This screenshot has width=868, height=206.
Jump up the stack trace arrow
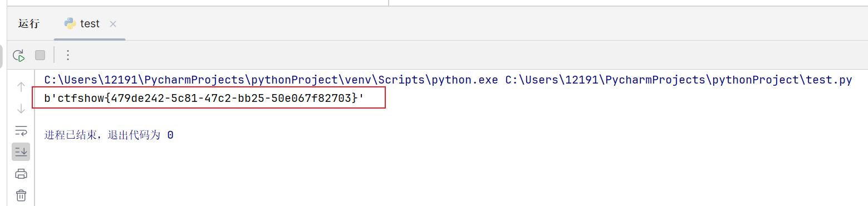click(21, 86)
